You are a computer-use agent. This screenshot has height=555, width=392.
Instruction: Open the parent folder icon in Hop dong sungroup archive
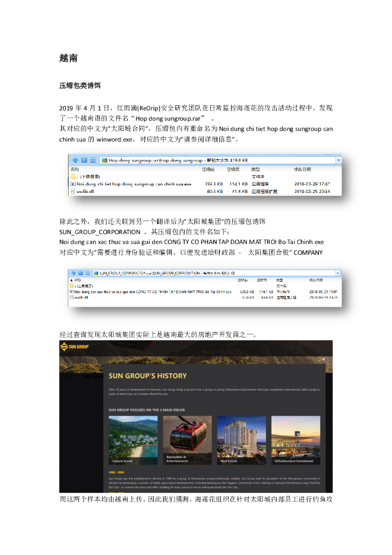tap(73, 176)
